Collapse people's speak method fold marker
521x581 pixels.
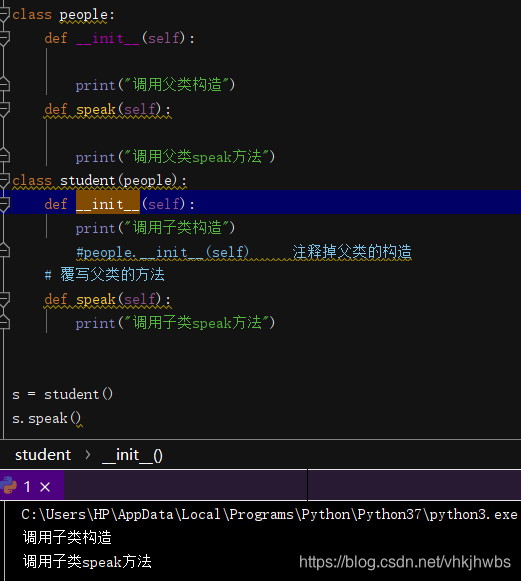coord(4,110)
